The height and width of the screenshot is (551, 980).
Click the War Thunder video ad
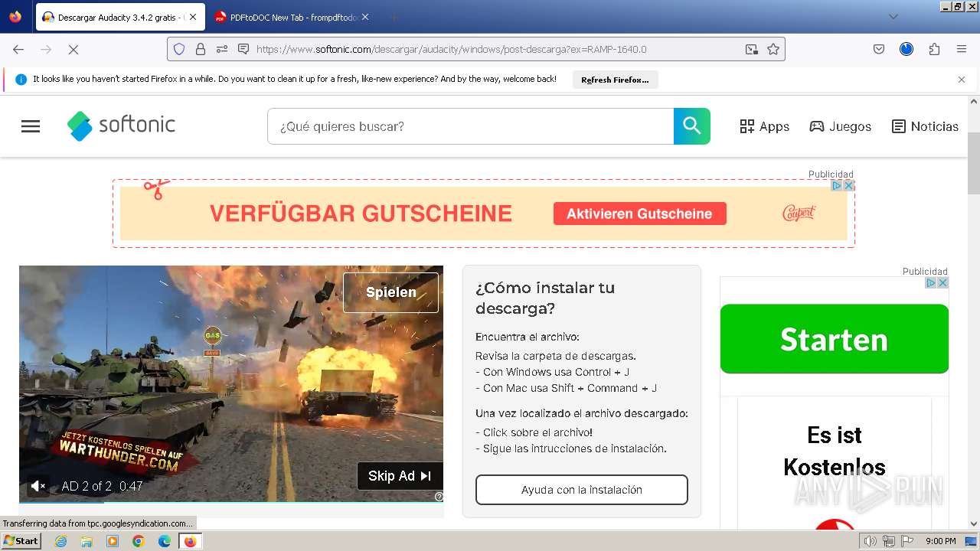(231, 383)
